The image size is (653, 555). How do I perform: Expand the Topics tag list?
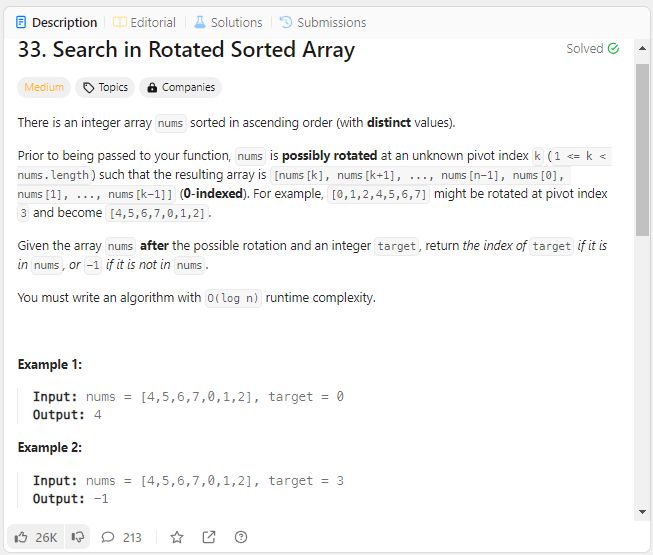[105, 87]
